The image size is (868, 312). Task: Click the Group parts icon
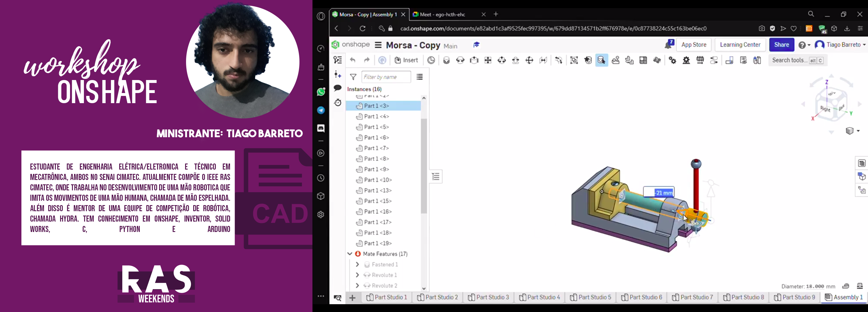[574, 60]
